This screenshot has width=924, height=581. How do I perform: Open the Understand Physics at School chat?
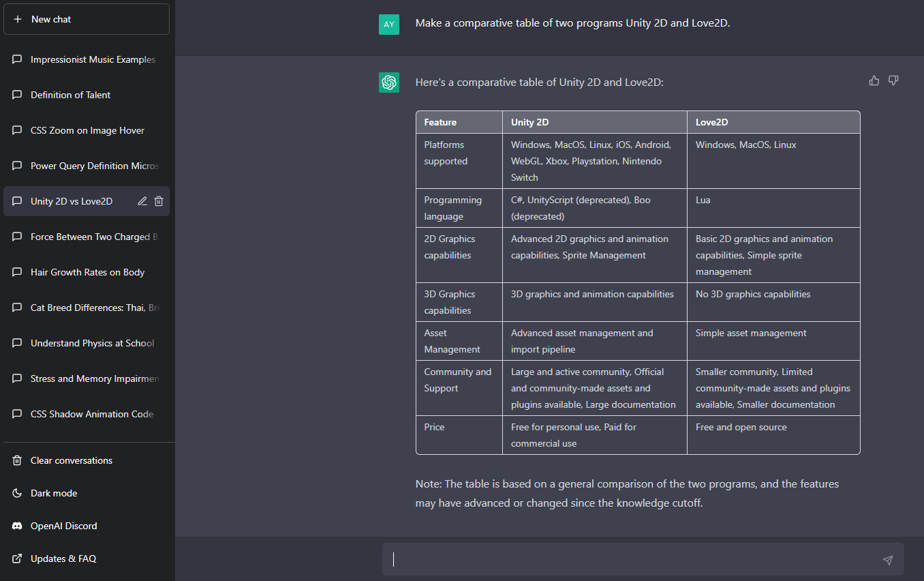pyautogui.click(x=87, y=343)
